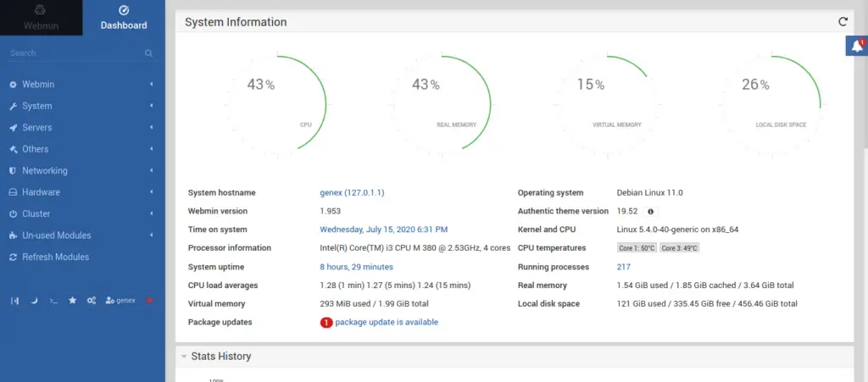Select the 1.54 GiB used real memory text
This screenshot has height=382, width=868.
(705, 285)
